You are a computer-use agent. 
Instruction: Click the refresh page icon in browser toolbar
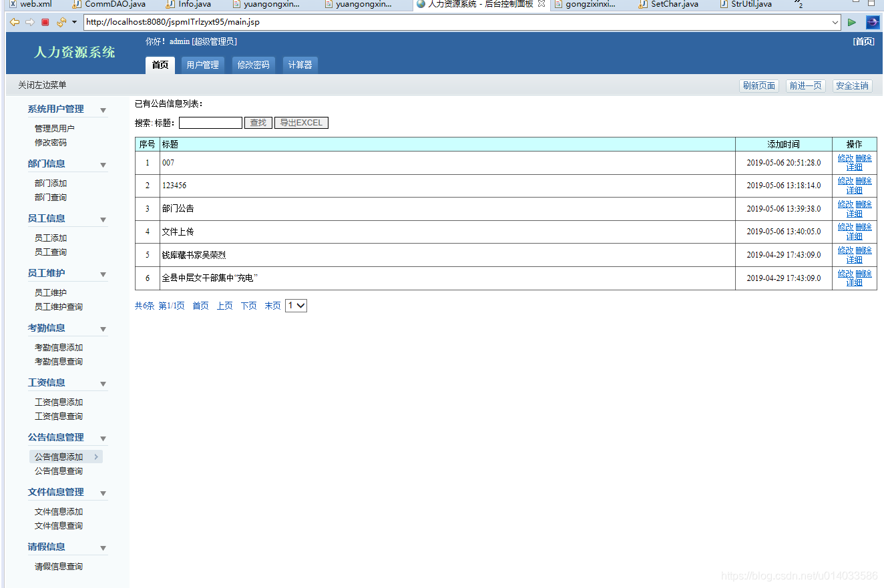[61, 22]
